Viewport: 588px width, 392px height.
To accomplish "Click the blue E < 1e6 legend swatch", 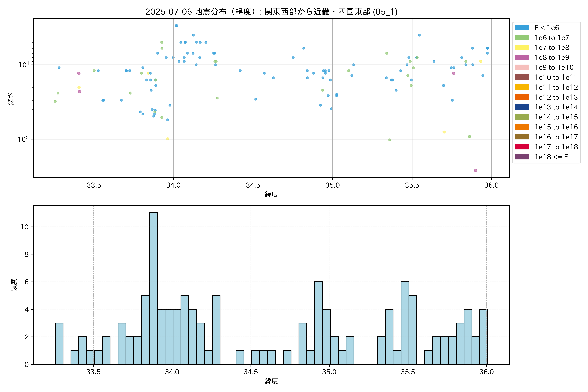I will [522, 28].
